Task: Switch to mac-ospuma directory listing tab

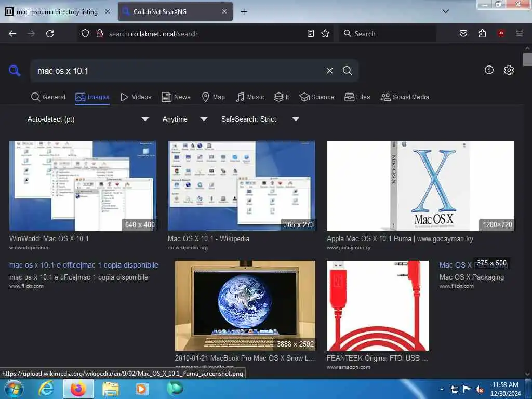Action: (x=58, y=12)
